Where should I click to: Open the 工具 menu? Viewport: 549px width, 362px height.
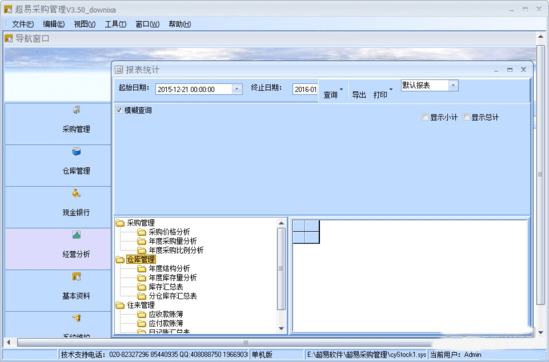coord(116,24)
